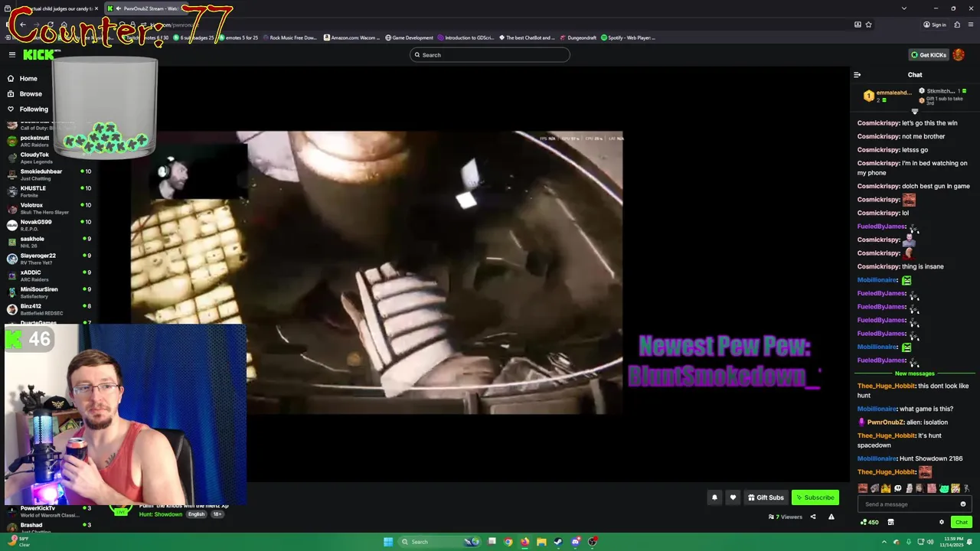
Task: Open the Game Development bookmark
Action: pos(409,37)
